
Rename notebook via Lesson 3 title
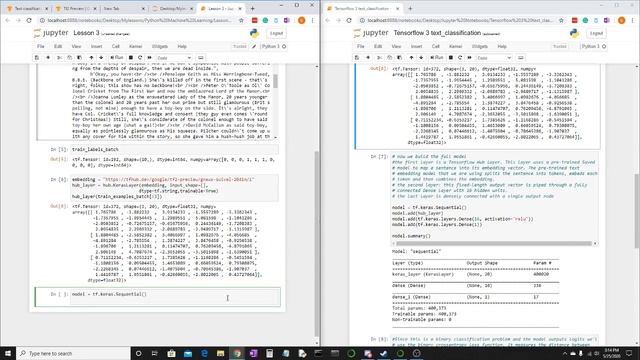(x=86, y=33)
